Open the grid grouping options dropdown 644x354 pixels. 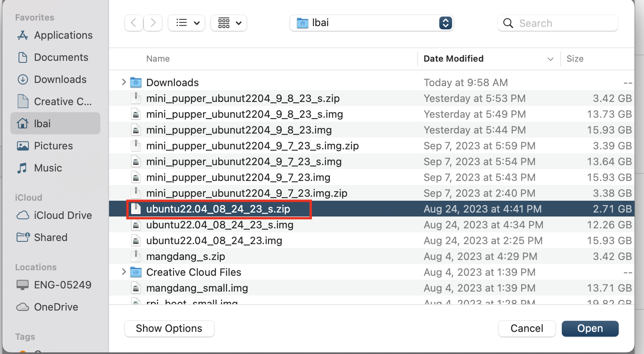(229, 23)
